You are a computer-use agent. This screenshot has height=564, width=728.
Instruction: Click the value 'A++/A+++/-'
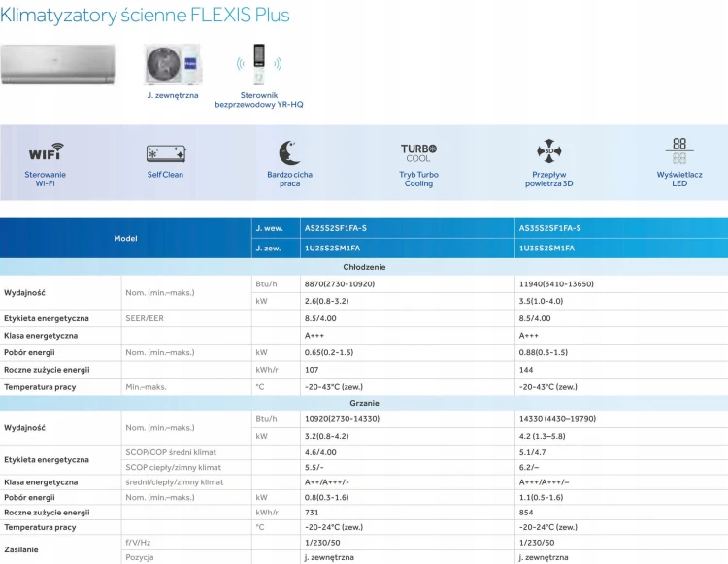point(327,482)
